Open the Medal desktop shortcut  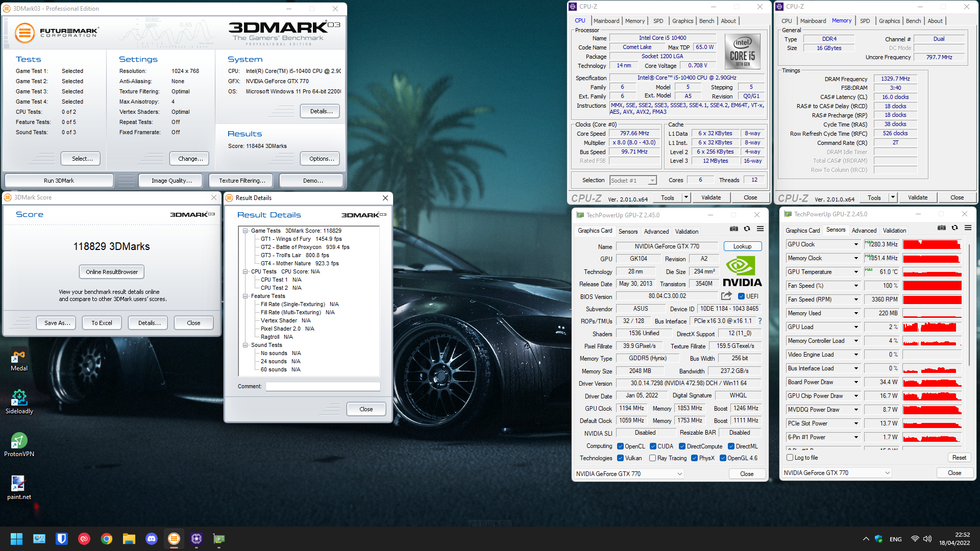pyautogui.click(x=19, y=360)
